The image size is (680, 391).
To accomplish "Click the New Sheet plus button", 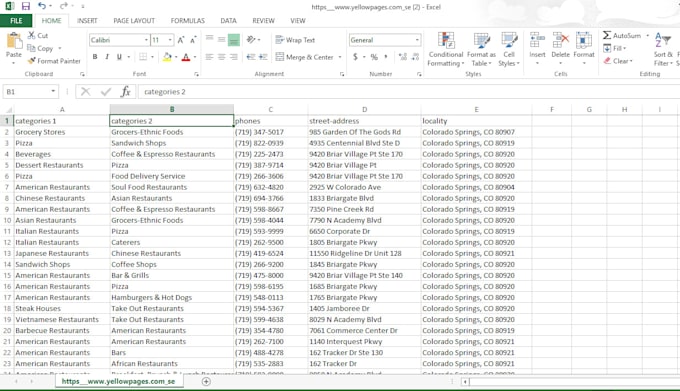I will click(206, 381).
